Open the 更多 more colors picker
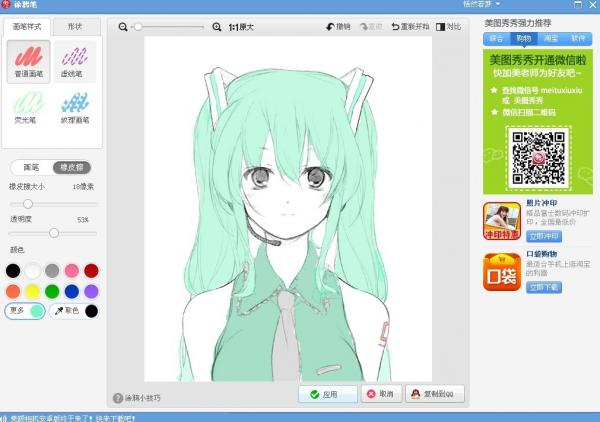The width and height of the screenshot is (600, 422). [x=25, y=311]
